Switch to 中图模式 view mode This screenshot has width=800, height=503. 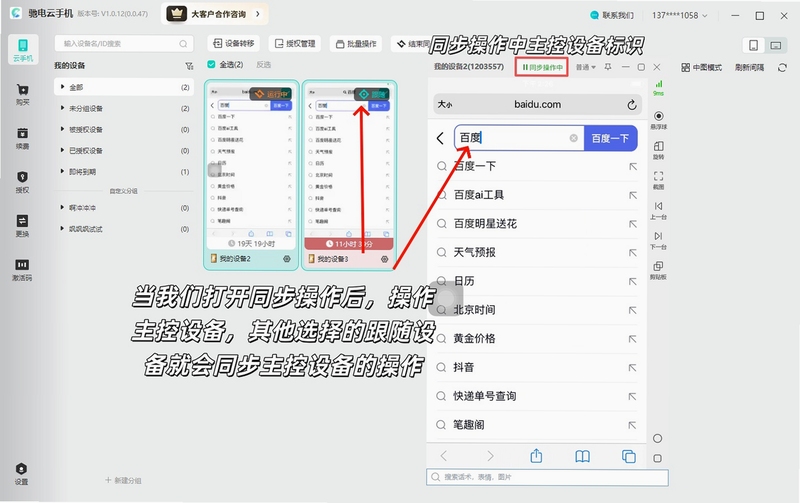click(702, 67)
